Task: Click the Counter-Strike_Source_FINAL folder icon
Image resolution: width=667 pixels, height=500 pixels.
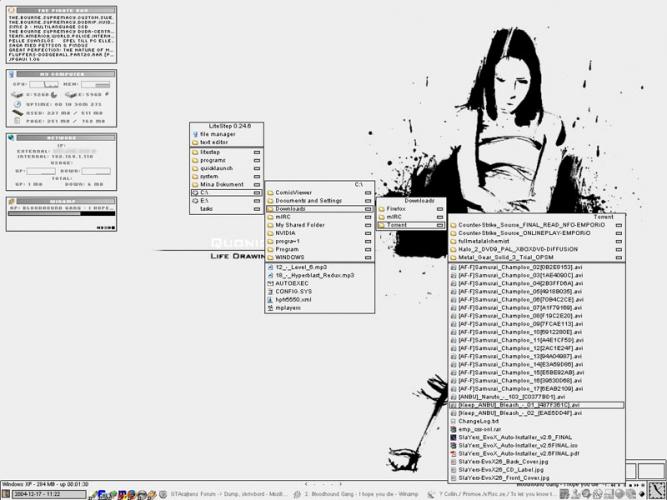Action: [x=453, y=225]
